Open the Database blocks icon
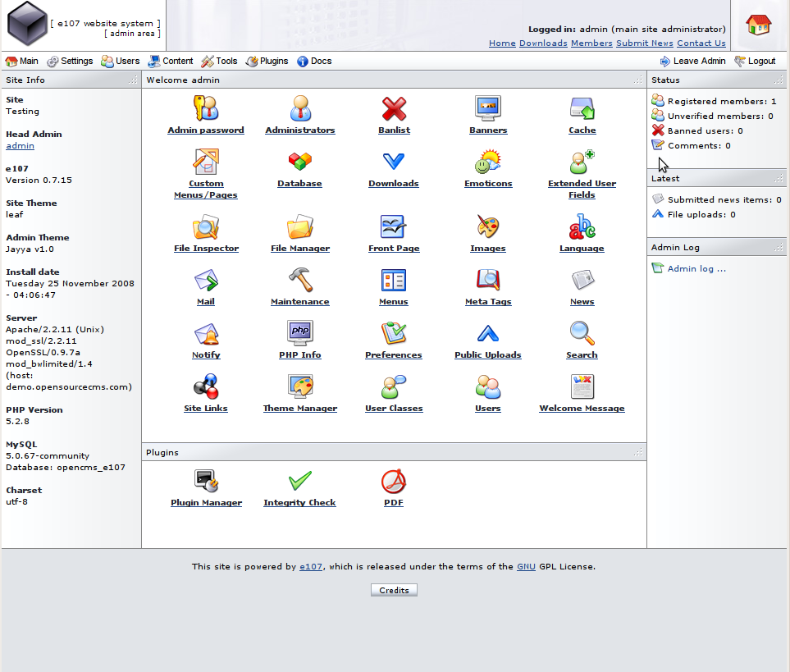Screen dimensions: 790x672 (299, 161)
